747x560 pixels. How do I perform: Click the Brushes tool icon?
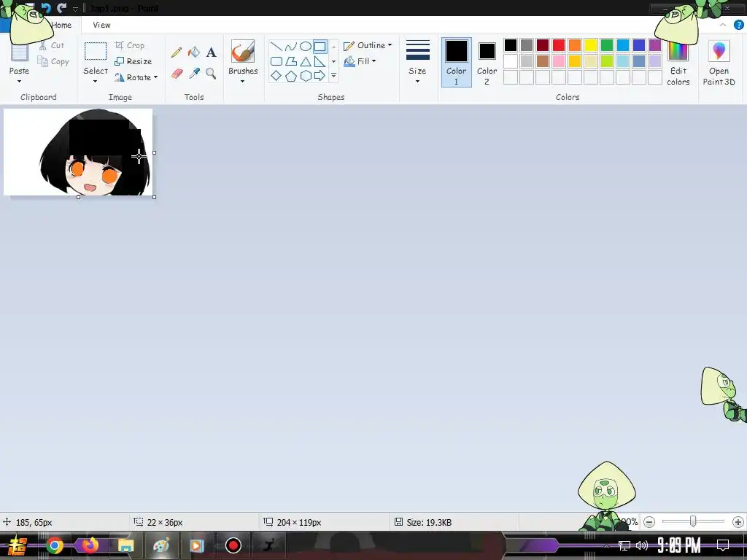click(243, 52)
